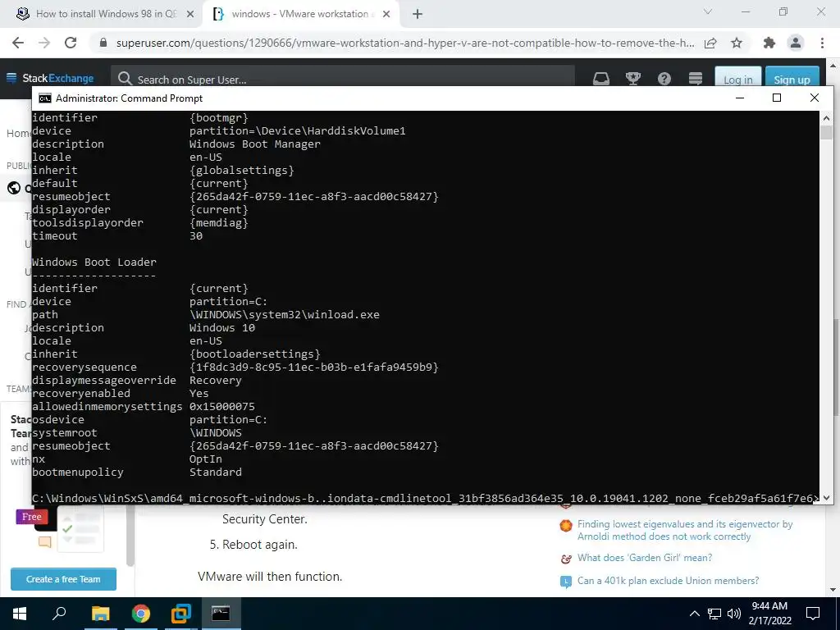Open Chrome tab search chevron
This screenshot has width=840, height=630.
click(x=708, y=11)
